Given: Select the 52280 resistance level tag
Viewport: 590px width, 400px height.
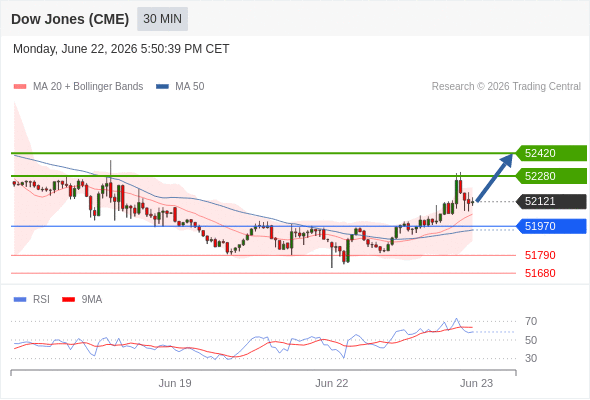Looking at the screenshot, I should 551,176.
